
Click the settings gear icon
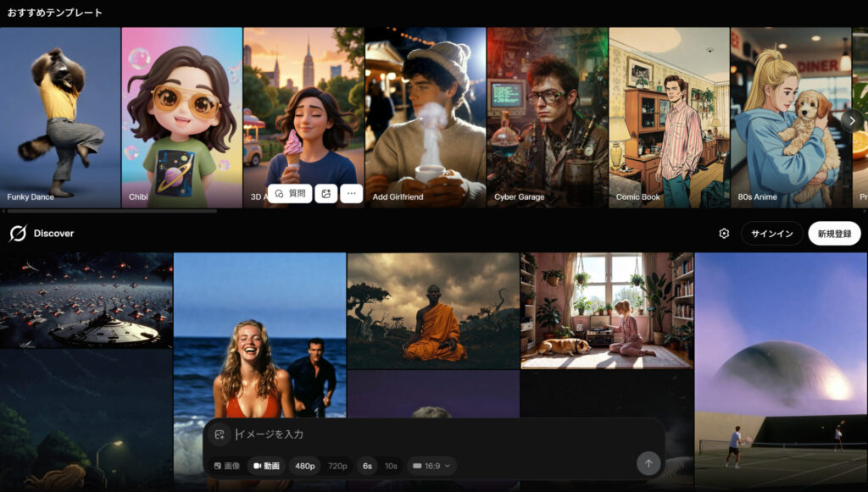click(x=724, y=234)
